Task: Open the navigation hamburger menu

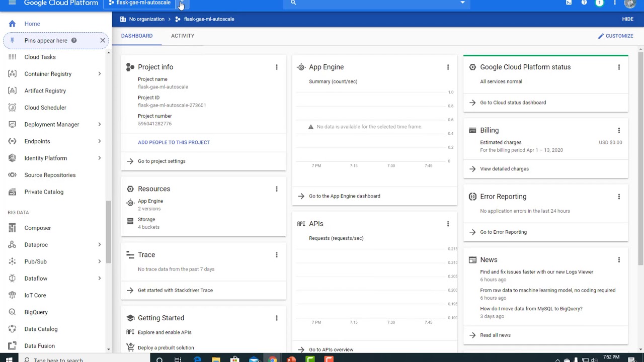Action: 12,3
